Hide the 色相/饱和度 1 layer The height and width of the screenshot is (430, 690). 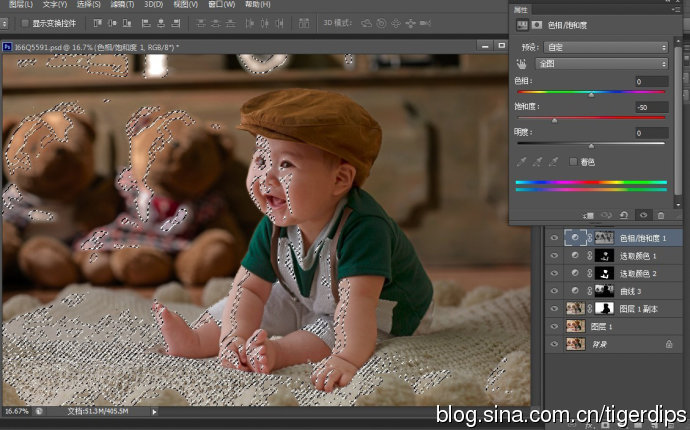[x=554, y=238]
